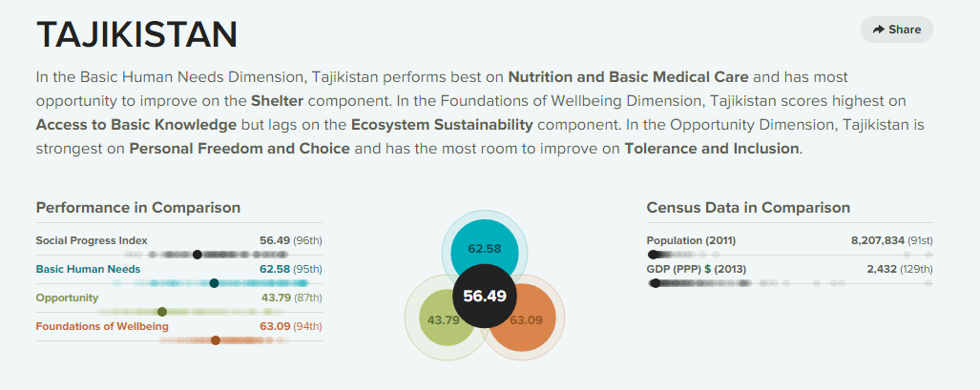Click the Population (2011) label
The image size is (980, 390).
(691, 240)
